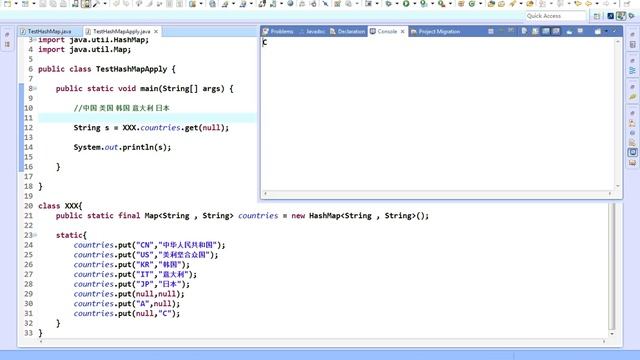Toggle the Pin Console icon
The height and width of the screenshot is (360, 640).
[569, 31]
